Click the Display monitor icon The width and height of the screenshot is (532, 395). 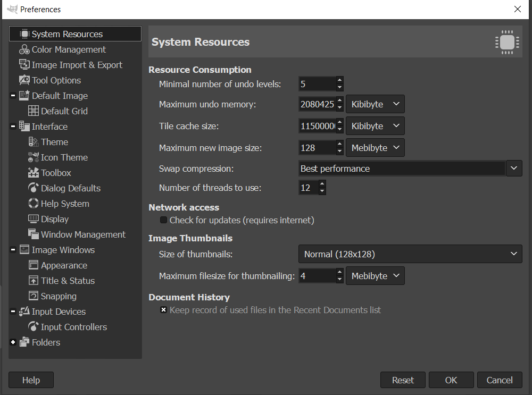34,219
